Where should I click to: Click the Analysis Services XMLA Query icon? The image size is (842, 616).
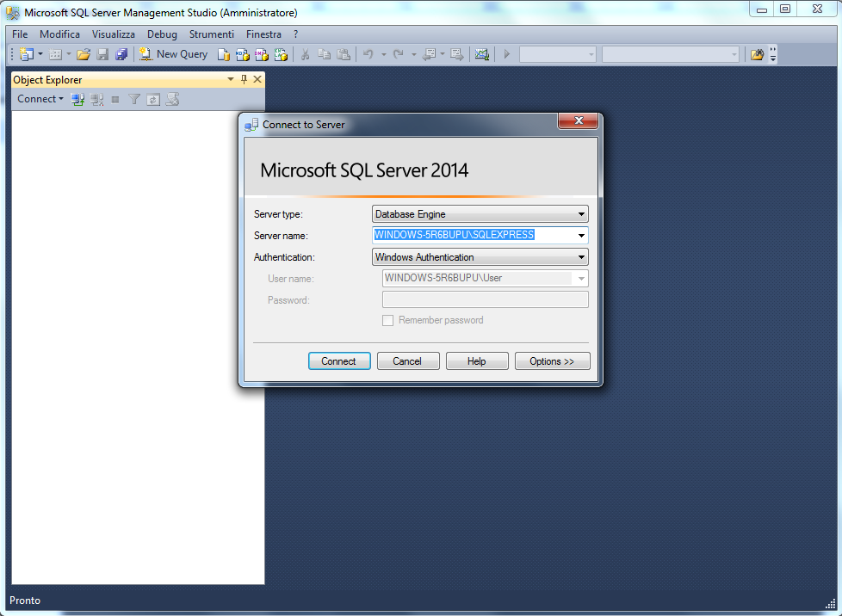(x=281, y=54)
